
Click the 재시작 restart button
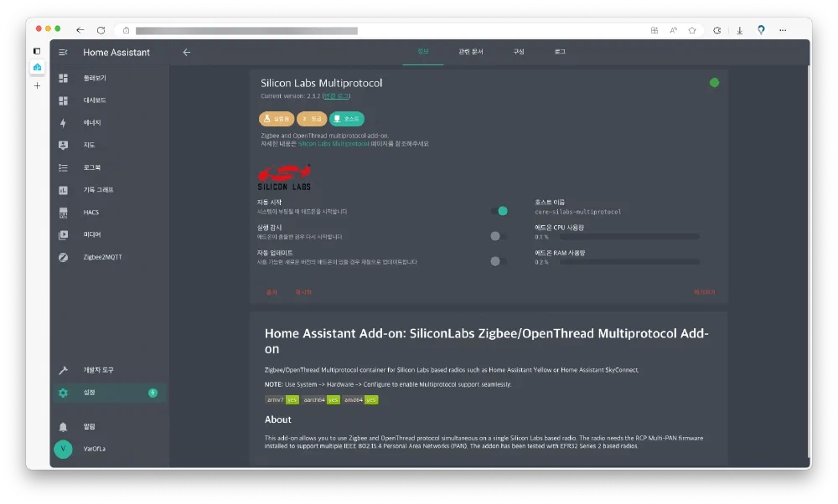pos(303,292)
